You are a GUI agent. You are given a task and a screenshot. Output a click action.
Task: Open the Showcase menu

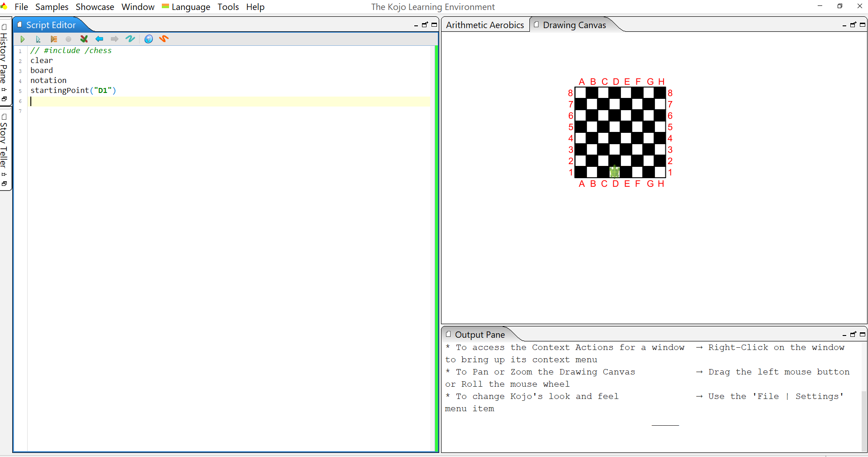(x=95, y=7)
